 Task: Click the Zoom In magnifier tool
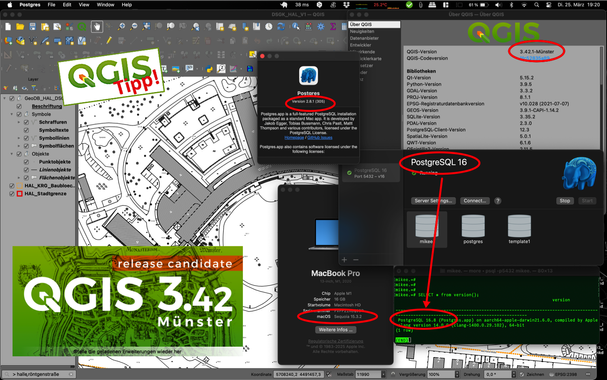pos(122,27)
